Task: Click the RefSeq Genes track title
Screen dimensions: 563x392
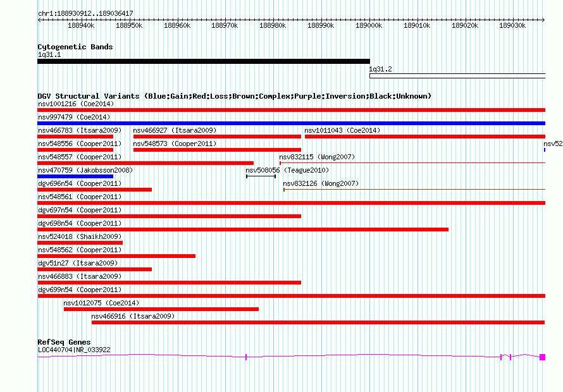Action: (64, 342)
